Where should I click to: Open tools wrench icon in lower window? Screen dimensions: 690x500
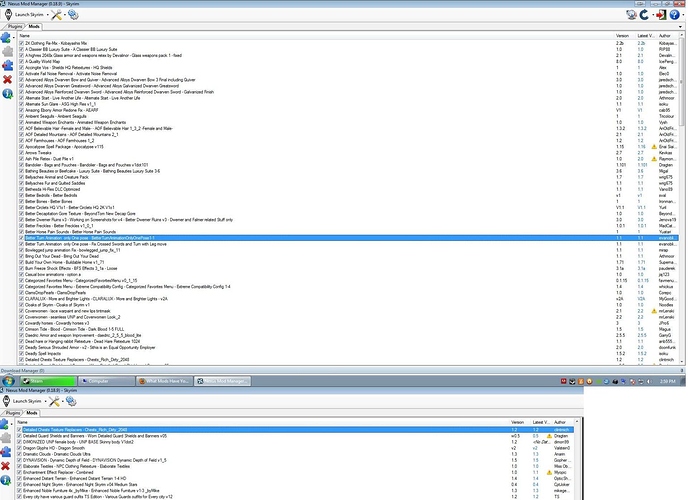click(x=54, y=401)
